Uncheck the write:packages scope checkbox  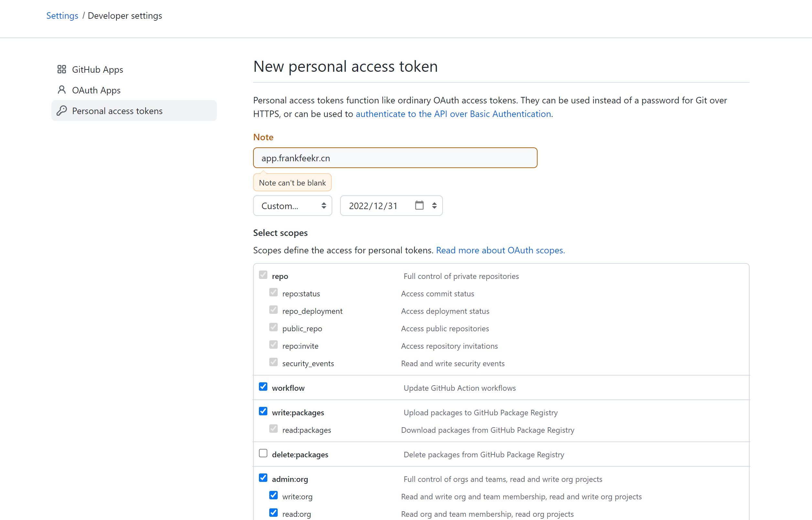click(x=263, y=411)
